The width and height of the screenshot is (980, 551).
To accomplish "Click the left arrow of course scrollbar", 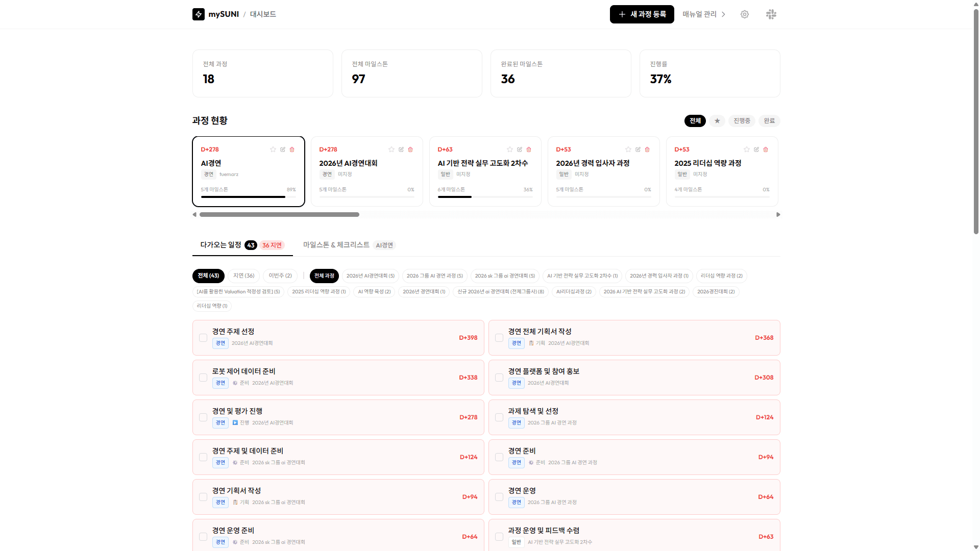I will pyautogui.click(x=194, y=215).
